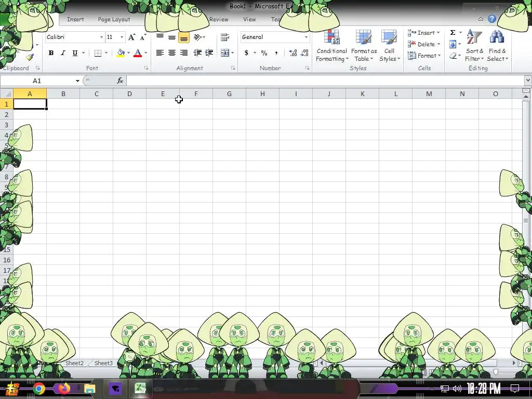Open the Calibri font name dropdown
Screen dimensions: 532x399
(101, 37)
